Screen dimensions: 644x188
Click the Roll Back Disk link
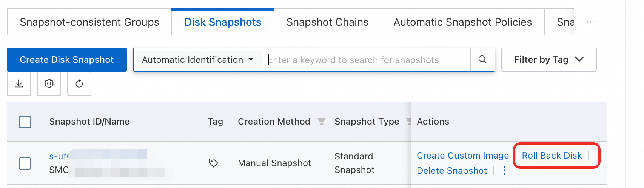(x=552, y=156)
